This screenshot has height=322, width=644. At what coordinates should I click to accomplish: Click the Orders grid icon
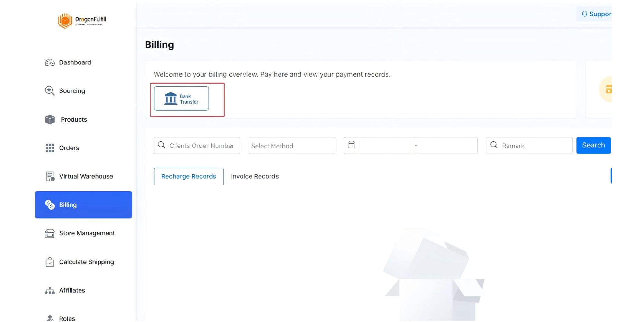(x=50, y=148)
